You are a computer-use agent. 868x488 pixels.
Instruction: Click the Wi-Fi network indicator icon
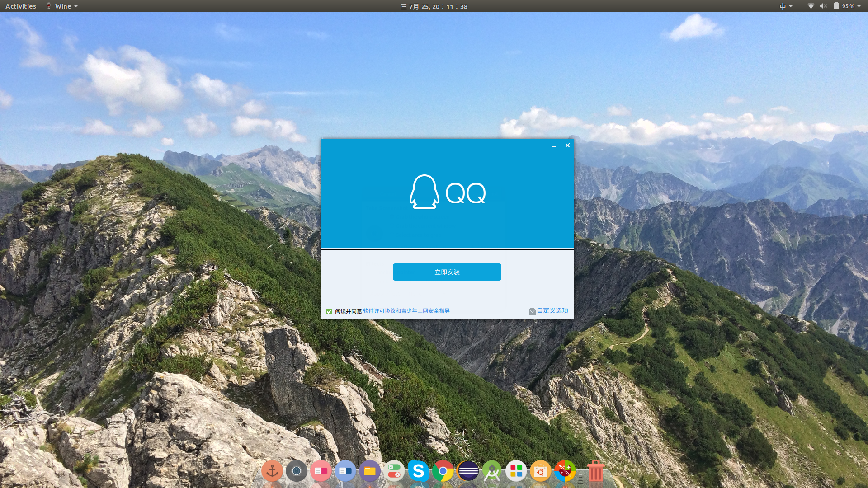(x=811, y=6)
